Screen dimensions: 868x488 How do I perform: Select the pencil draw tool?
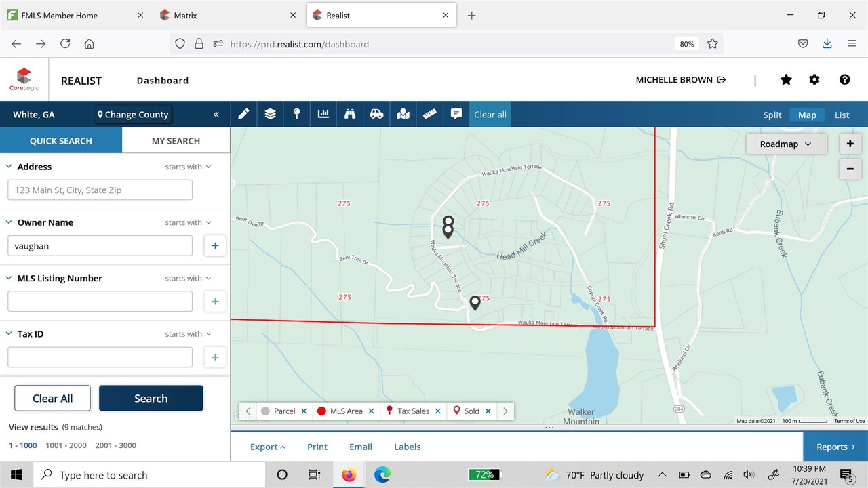tap(243, 115)
